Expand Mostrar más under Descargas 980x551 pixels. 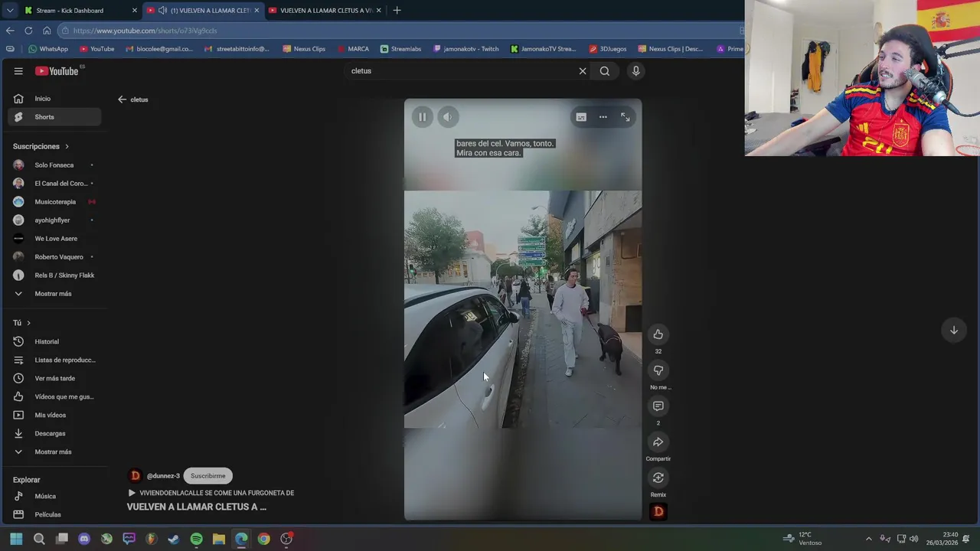[x=54, y=452]
